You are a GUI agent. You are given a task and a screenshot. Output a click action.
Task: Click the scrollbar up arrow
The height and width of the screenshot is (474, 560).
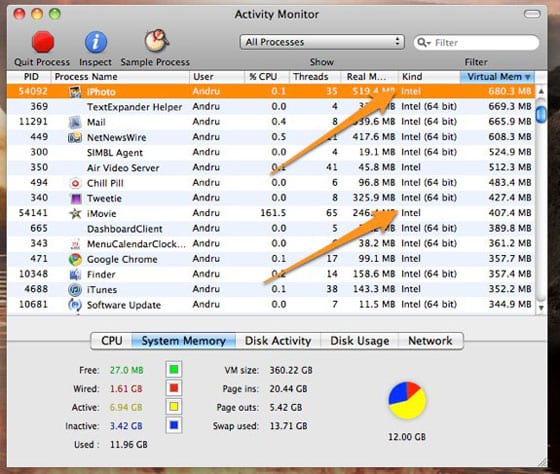(x=541, y=91)
